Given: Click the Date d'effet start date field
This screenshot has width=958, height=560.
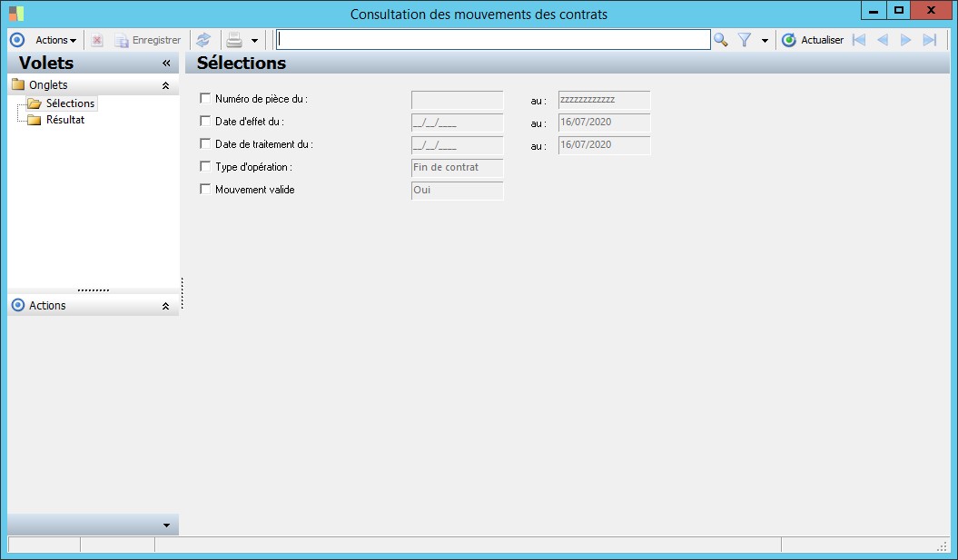Looking at the screenshot, I should (458, 123).
